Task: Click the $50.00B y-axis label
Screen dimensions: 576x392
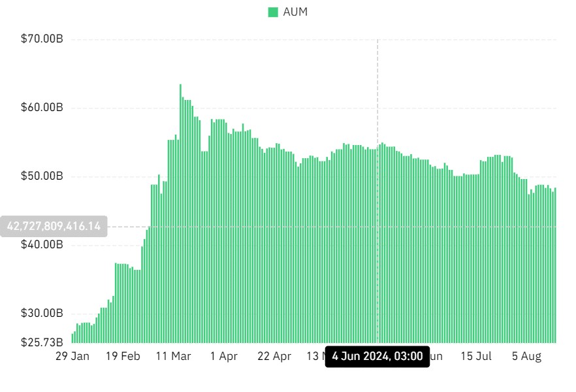Action: coord(42,176)
